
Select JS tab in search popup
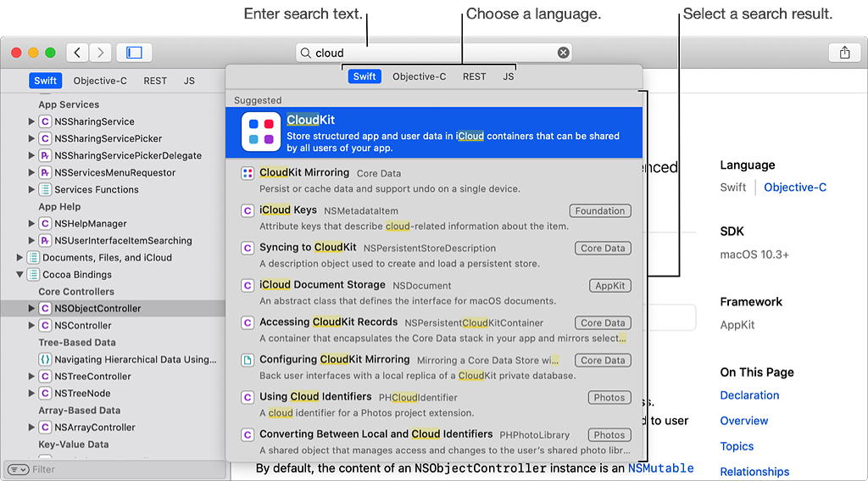point(509,76)
